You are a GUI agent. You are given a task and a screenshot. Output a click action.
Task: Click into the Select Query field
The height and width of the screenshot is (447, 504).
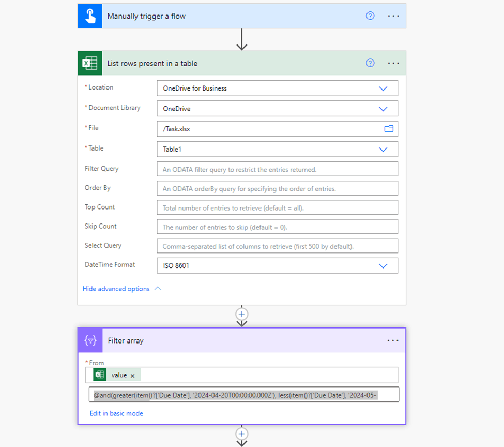[277, 246]
